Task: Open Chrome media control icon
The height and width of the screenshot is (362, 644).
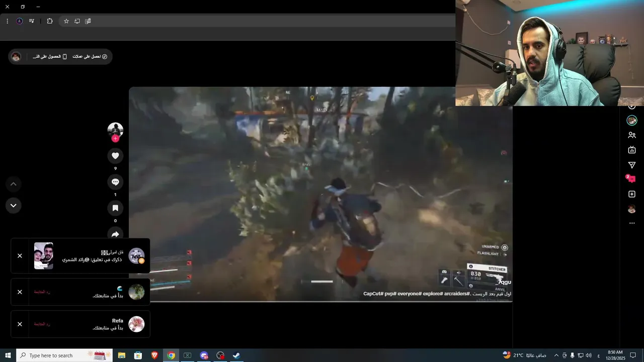Action: tap(32, 21)
